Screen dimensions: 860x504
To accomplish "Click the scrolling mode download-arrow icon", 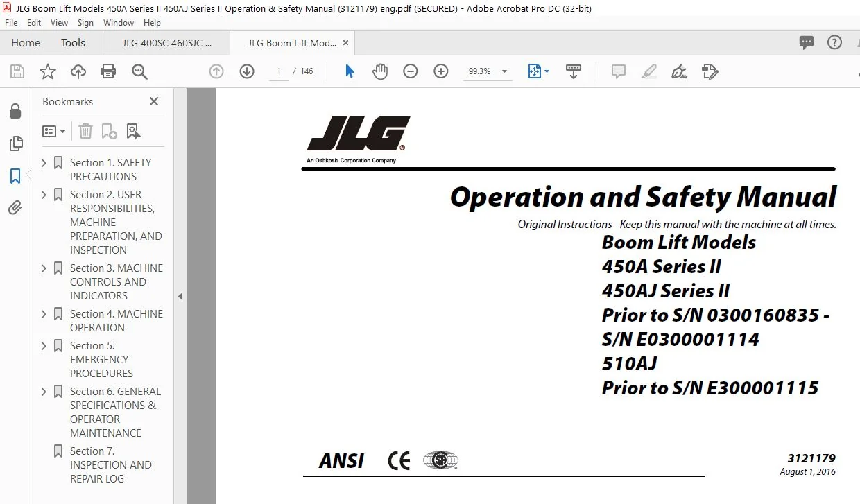I will pos(574,71).
